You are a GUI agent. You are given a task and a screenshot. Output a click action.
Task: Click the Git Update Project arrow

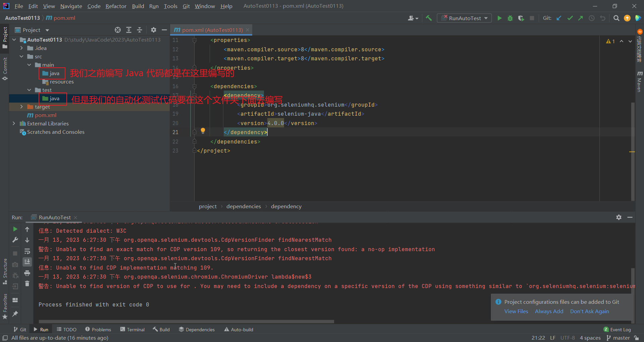coord(559,18)
